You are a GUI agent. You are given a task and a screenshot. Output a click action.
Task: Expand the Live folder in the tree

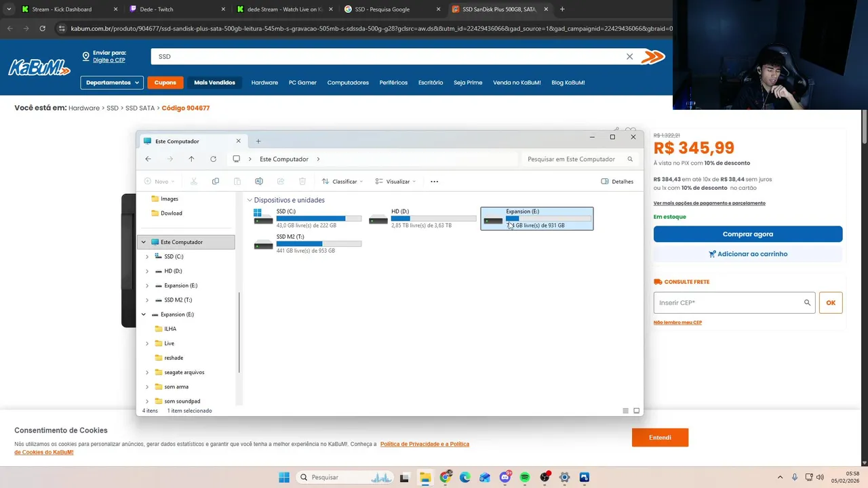coord(147,344)
